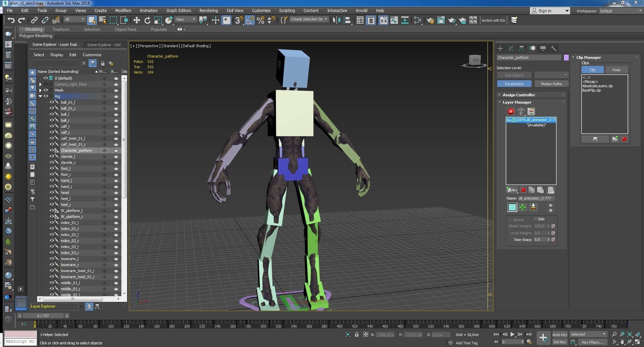Image resolution: width=644 pixels, height=347 pixels.
Task: Hide the head bone using its eye icon
Action: (x=52, y=193)
